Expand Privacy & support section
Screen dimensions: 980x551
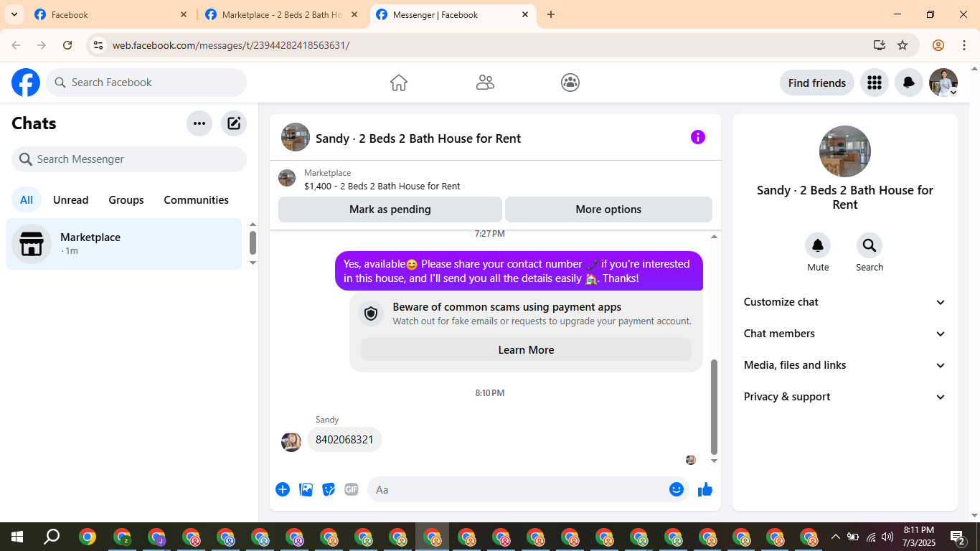coord(845,397)
